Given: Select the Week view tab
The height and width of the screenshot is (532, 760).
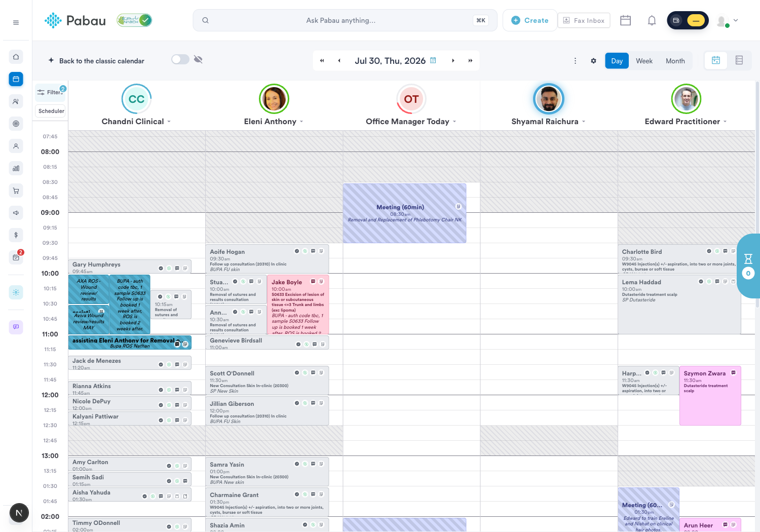Looking at the screenshot, I should pos(644,61).
